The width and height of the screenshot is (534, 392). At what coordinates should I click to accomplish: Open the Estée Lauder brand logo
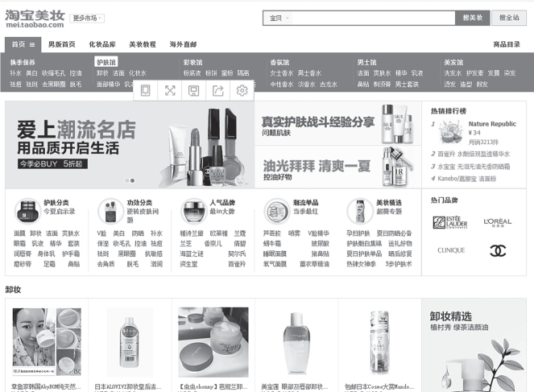[x=450, y=222]
